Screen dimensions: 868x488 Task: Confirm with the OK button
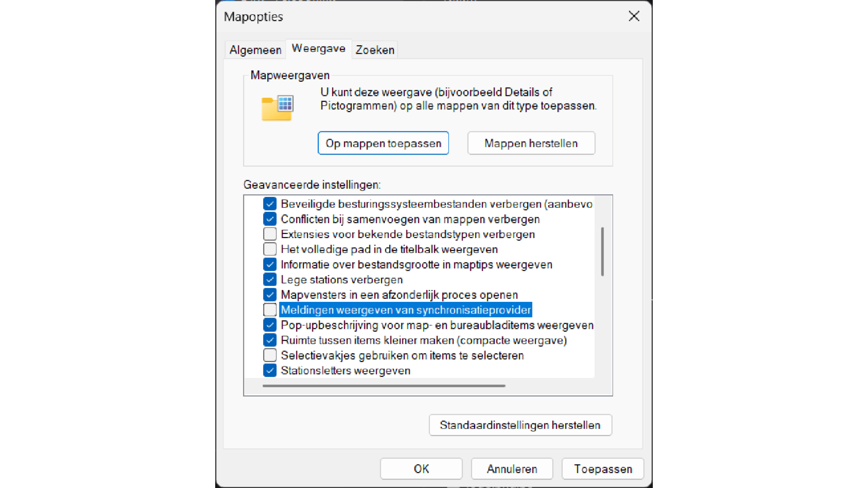coord(421,469)
